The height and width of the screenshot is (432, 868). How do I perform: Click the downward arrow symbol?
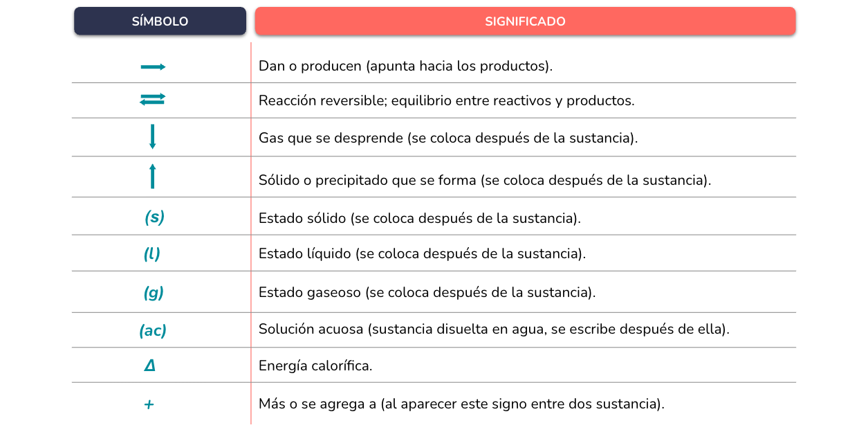pyautogui.click(x=153, y=136)
